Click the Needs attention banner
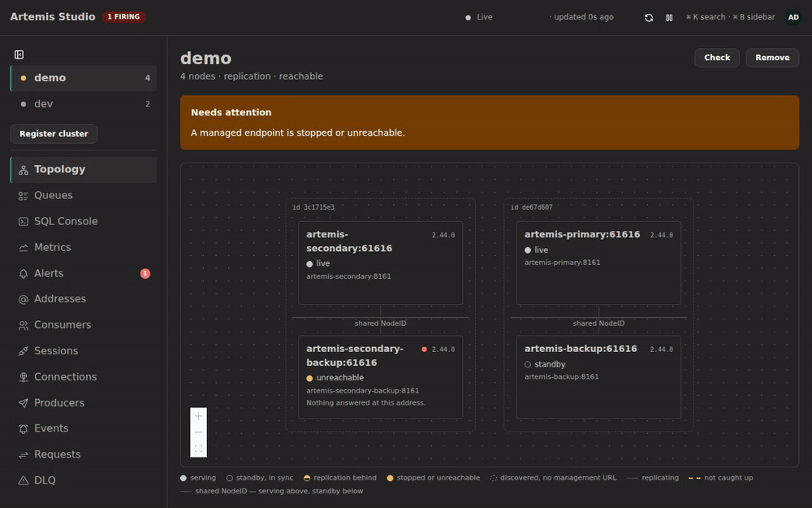 click(490, 123)
